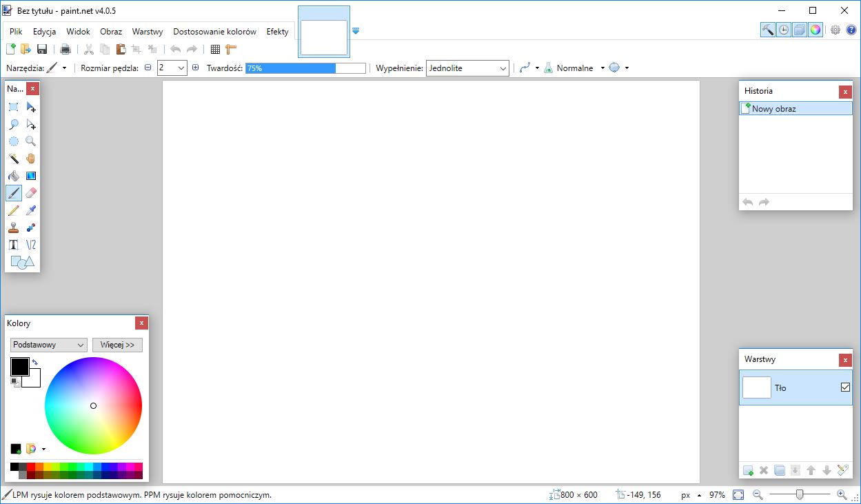The height and width of the screenshot is (504, 861).
Task: Expand the image list arrow
Action: coord(356,31)
